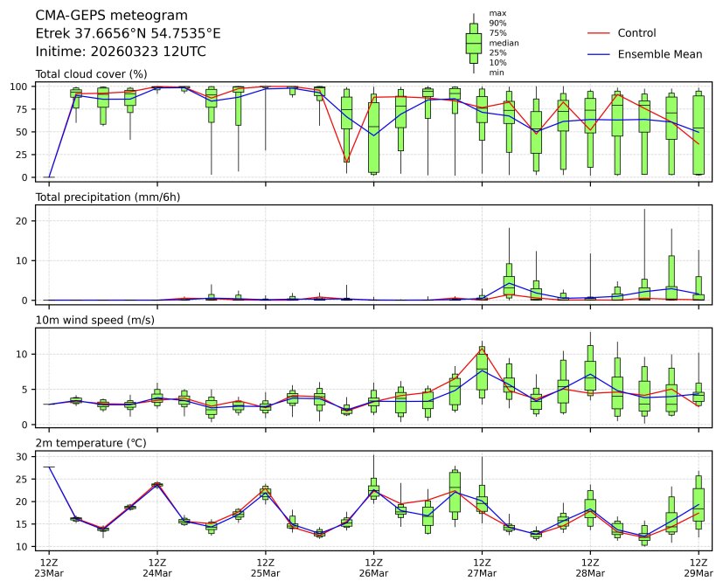723x588 pixels.
Task: Click the box plot legend symbol
Action: point(473,43)
